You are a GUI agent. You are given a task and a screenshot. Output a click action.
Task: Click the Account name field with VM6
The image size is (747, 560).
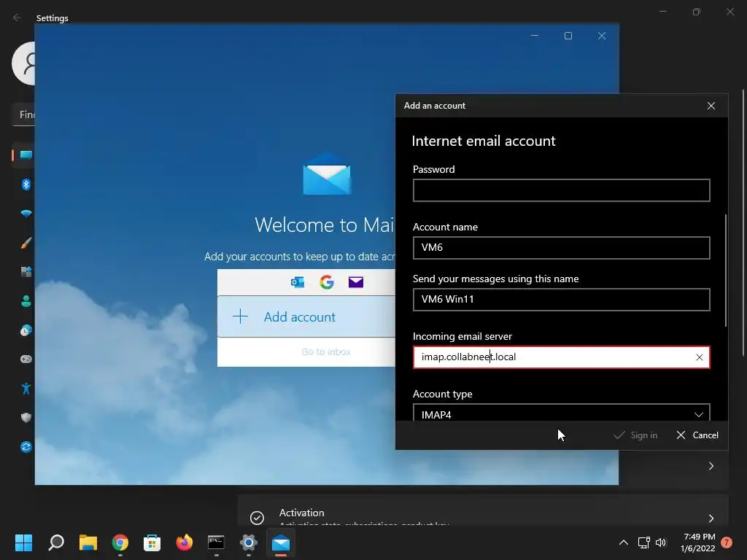click(561, 248)
